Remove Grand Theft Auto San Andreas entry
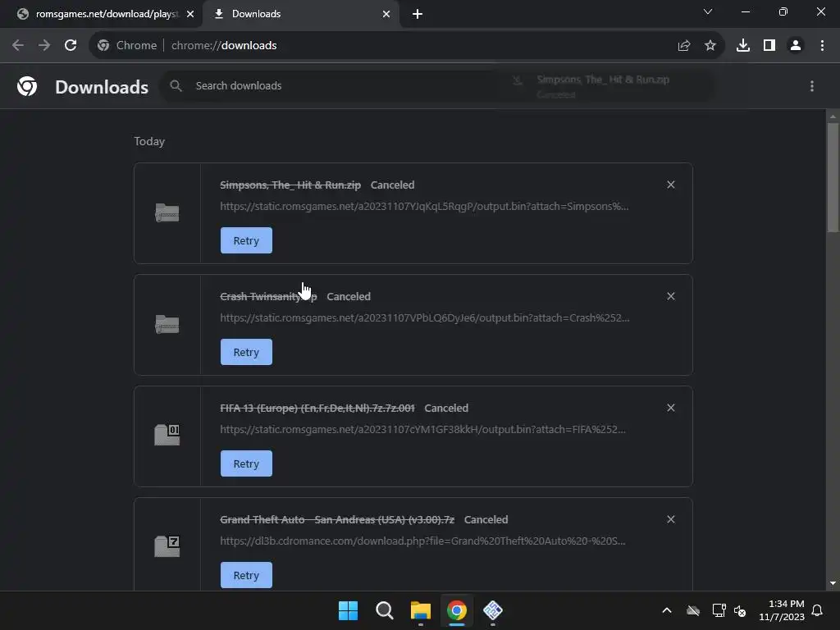The height and width of the screenshot is (630, 840). 671,519
